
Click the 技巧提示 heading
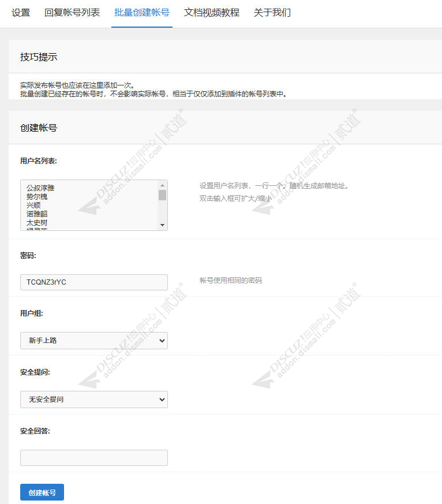[x=39, y=57]
